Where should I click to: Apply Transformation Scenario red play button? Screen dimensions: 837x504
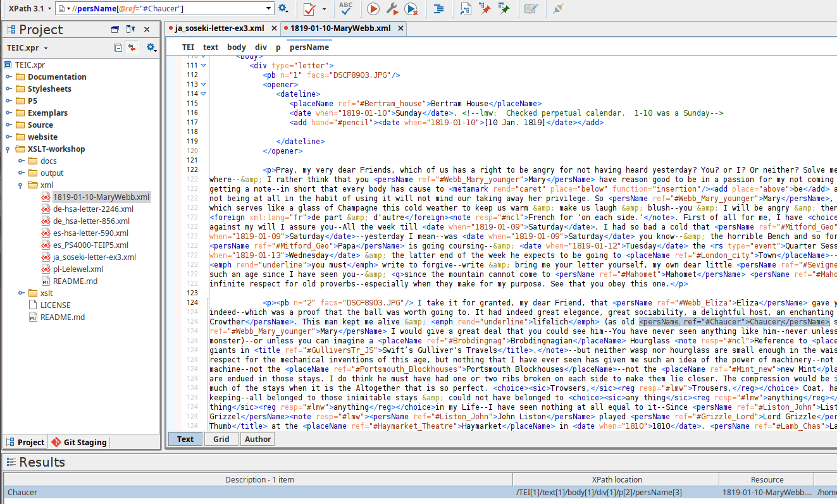click(x=373, y=9)
